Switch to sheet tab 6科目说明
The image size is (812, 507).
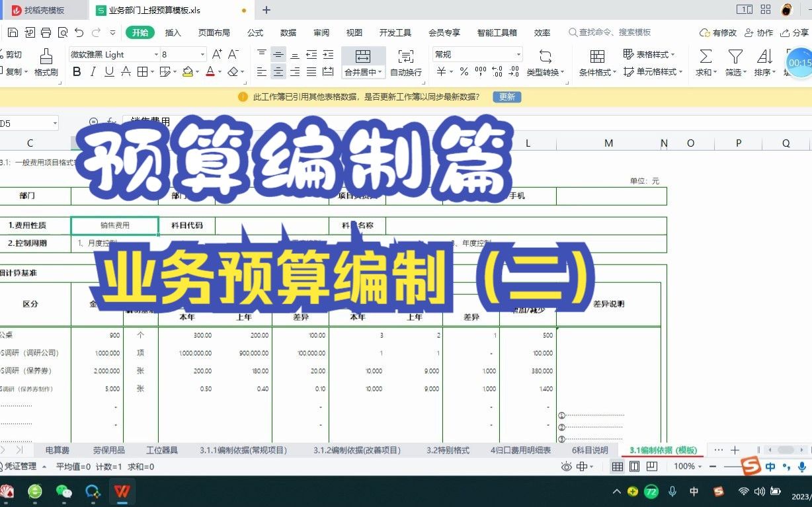[590, 450]
